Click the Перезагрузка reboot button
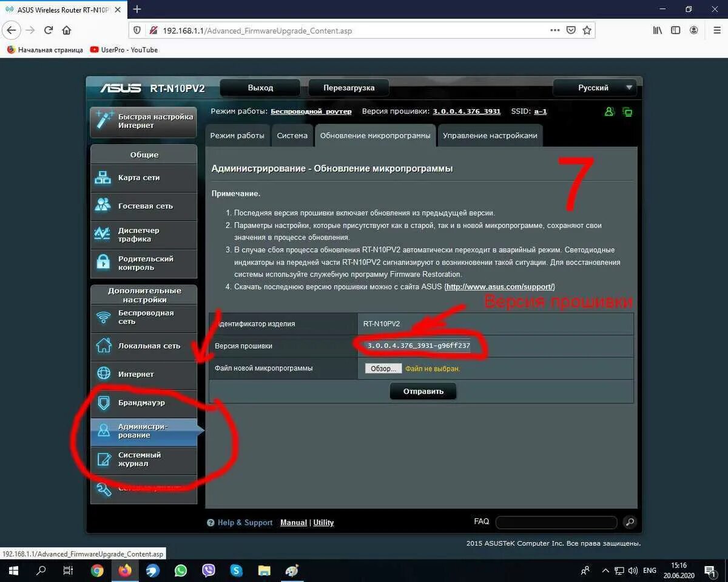The image size is (728, 582). [349, 88]
